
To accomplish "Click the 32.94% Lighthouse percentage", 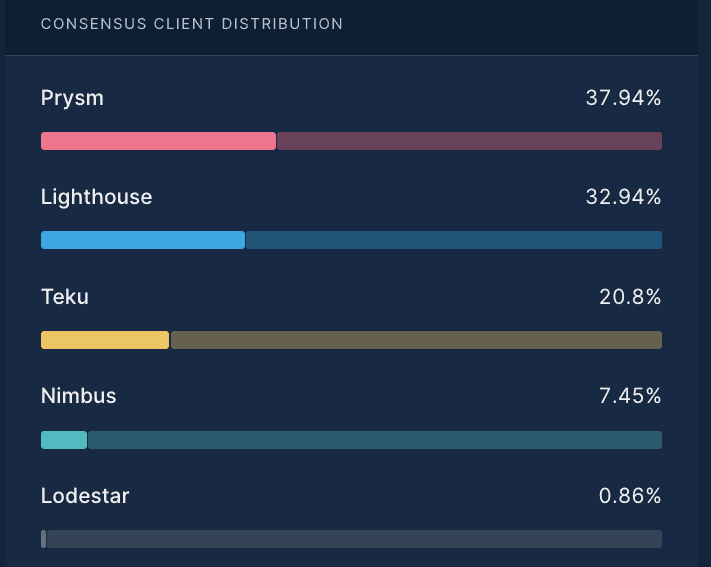I will coord(623,197).
